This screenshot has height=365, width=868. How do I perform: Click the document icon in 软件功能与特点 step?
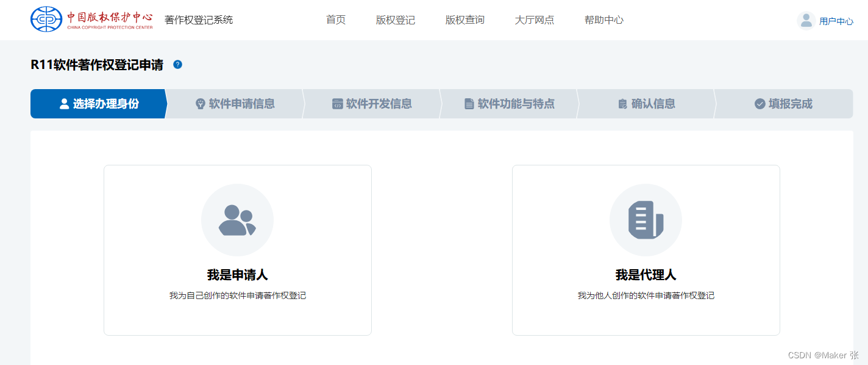point(469,104)
